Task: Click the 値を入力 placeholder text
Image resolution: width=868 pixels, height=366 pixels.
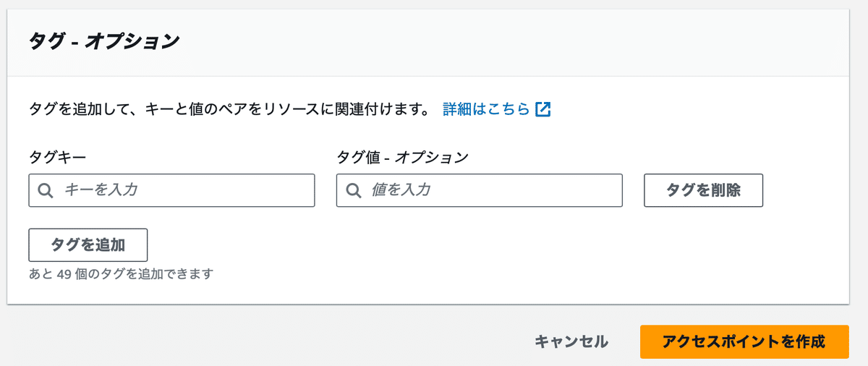Action: click(x=401, y=190)
